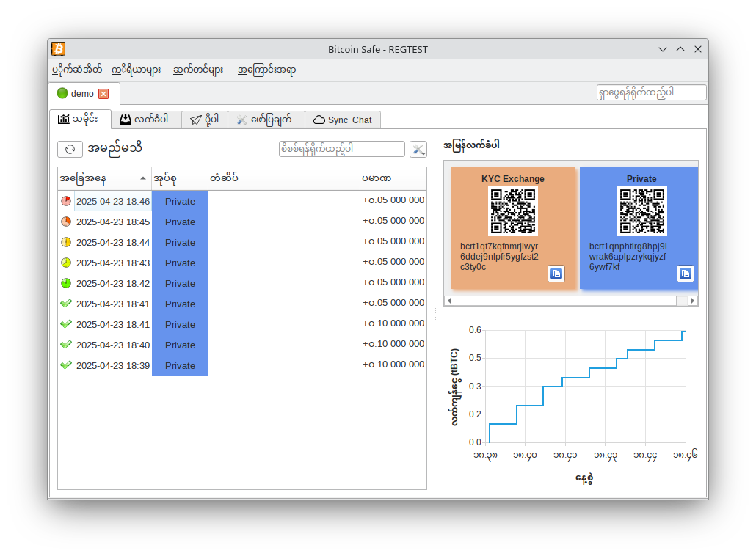Focus the search field at top right
Screen dimensions: 756x556
(651, 92)
